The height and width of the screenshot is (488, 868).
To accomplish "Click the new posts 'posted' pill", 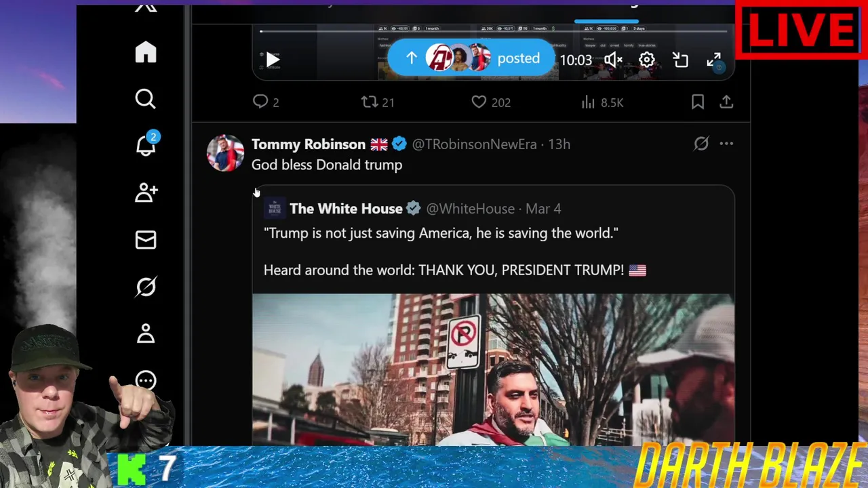I will pos(471,58).
